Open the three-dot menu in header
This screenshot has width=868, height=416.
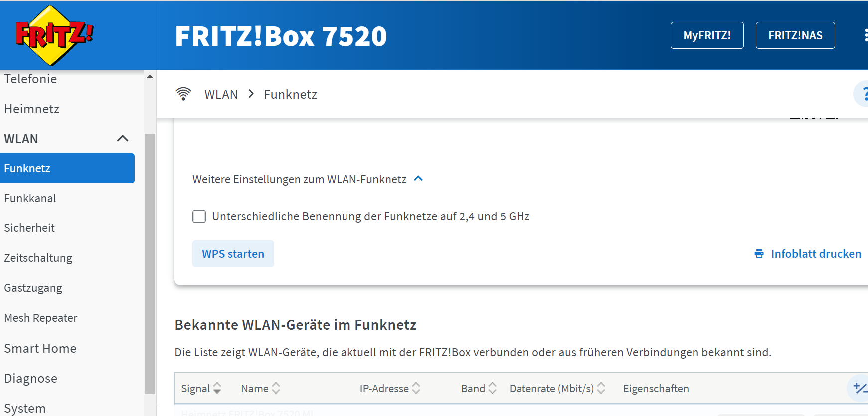[865, 35]
